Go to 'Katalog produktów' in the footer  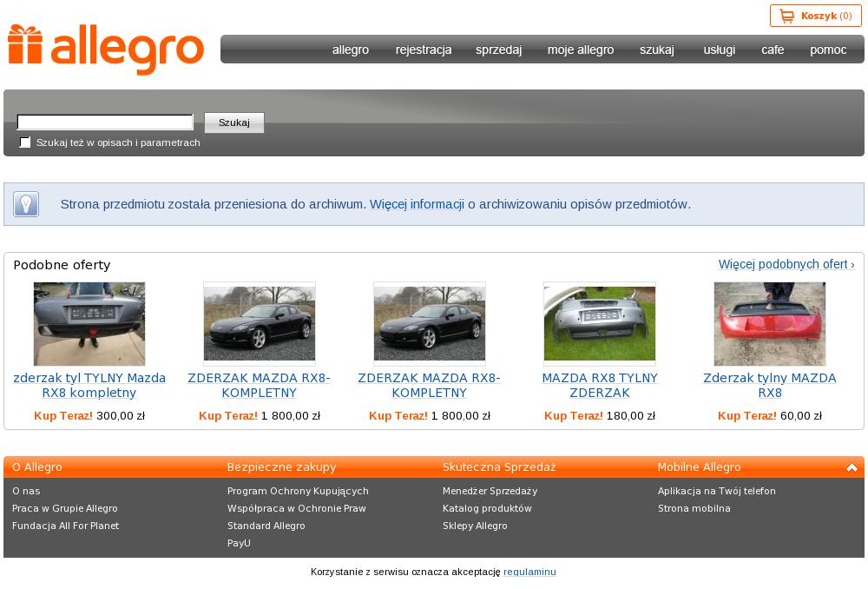tap(487, 508)
